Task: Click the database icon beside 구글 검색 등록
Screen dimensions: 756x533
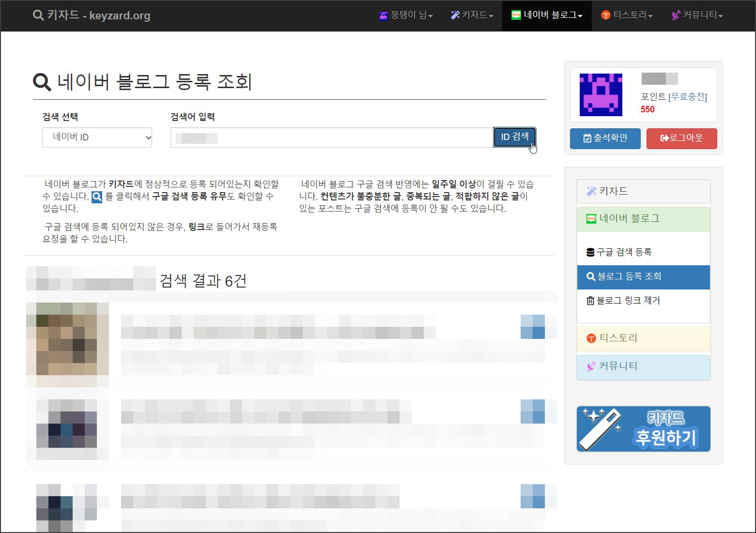Action: (590, 252)
